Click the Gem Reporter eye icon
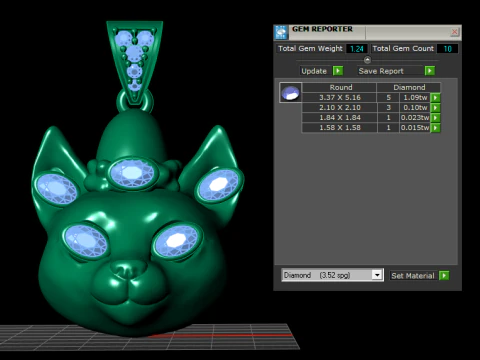 pyautogui.click(x=281, y=32)
